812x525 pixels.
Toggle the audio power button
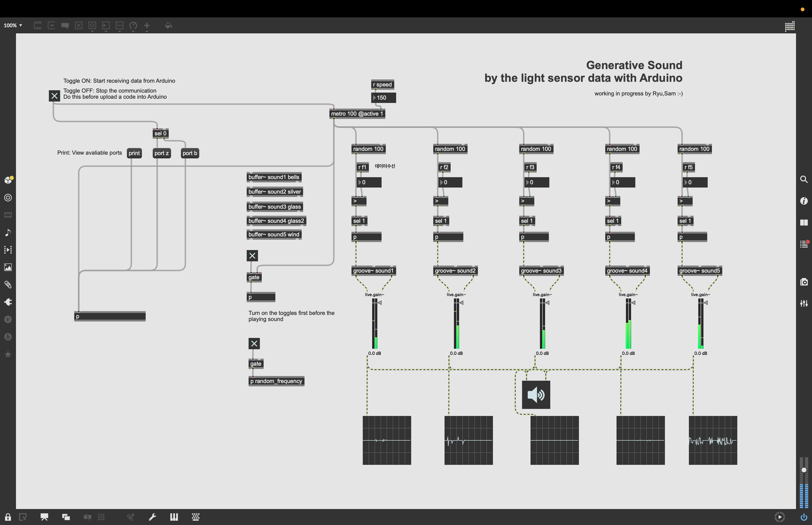[804, 517]
